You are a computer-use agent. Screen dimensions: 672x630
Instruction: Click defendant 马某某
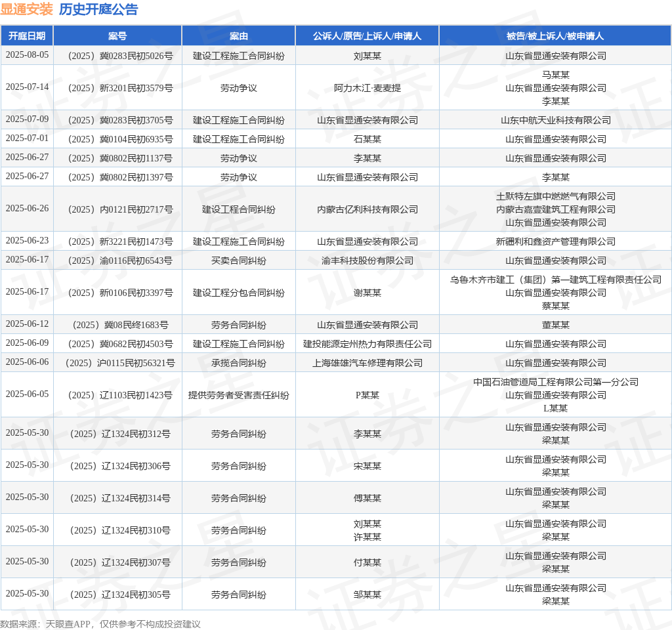point(555,75)
